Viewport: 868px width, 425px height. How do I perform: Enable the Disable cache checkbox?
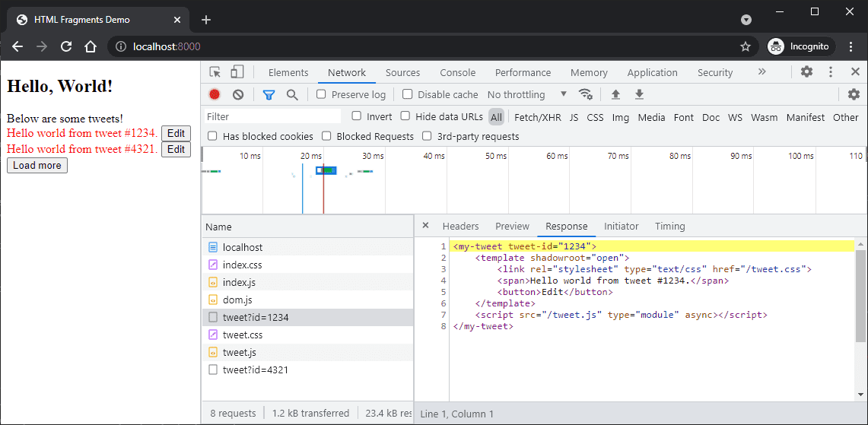(408, 94)
